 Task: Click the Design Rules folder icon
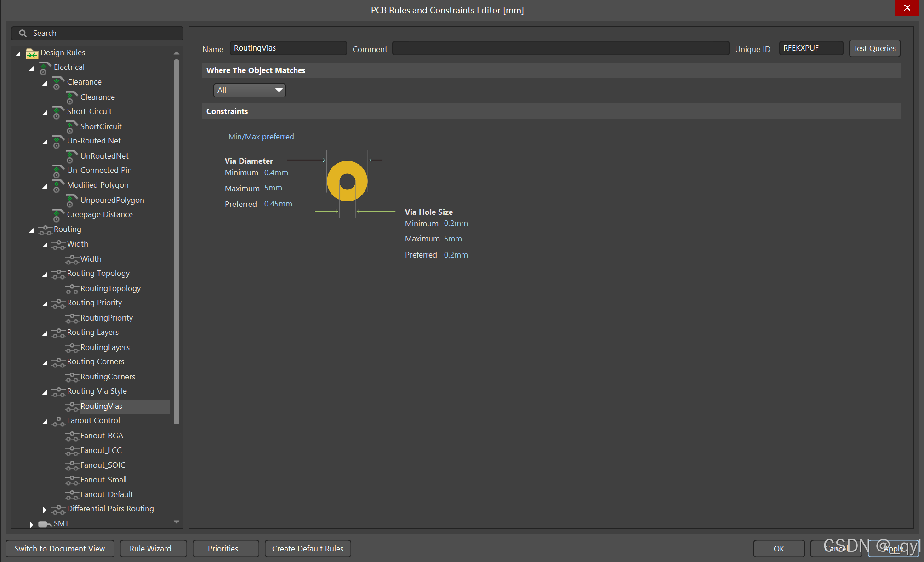pyautogui.click(x=32, y=54)
